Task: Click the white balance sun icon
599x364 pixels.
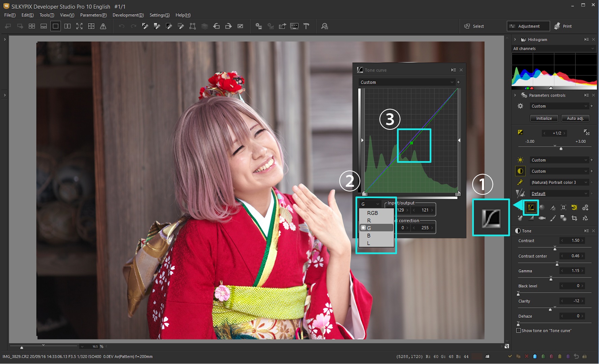Action: coord(520,160)
